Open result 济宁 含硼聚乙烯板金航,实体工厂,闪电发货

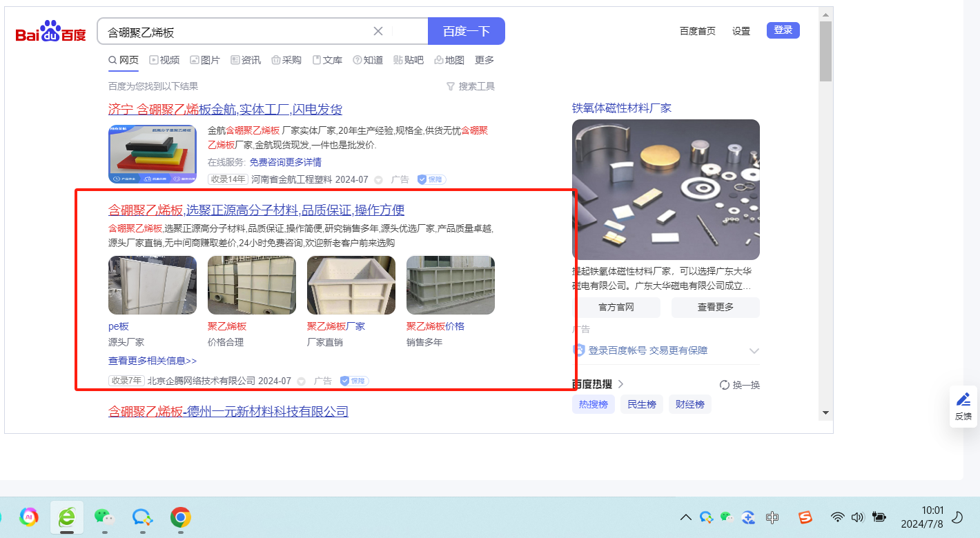225,109
